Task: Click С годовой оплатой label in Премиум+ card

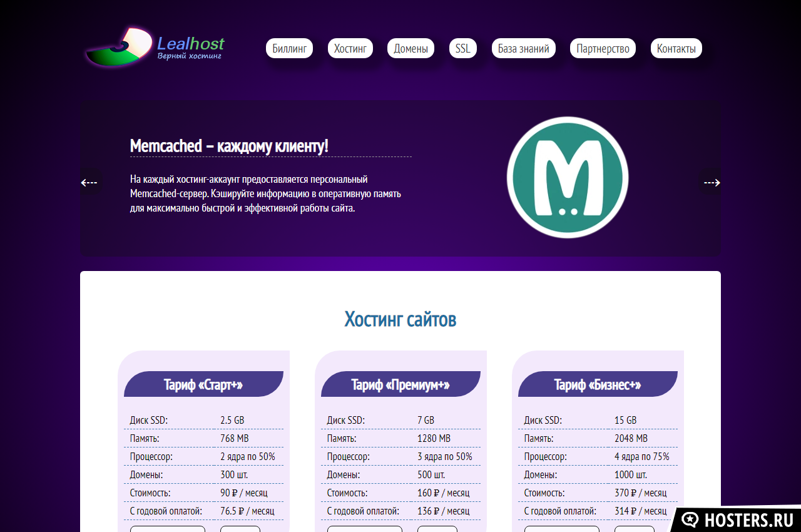Action: click(x=364, y=511)
